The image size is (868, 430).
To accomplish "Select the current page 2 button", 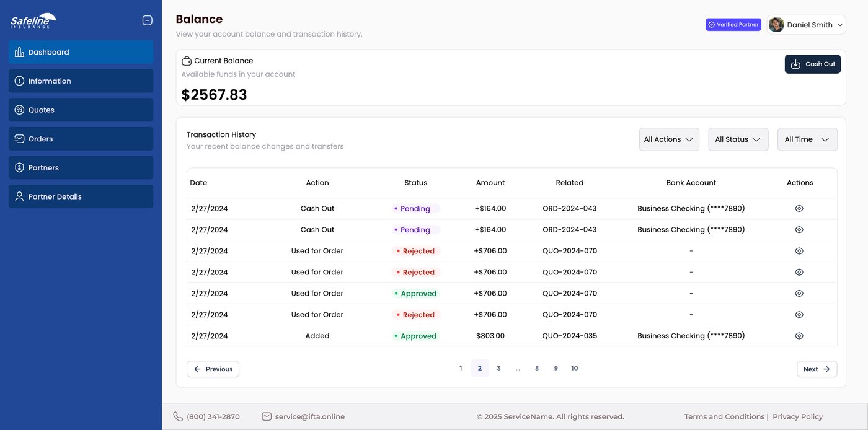I will [x=480, y=368].
